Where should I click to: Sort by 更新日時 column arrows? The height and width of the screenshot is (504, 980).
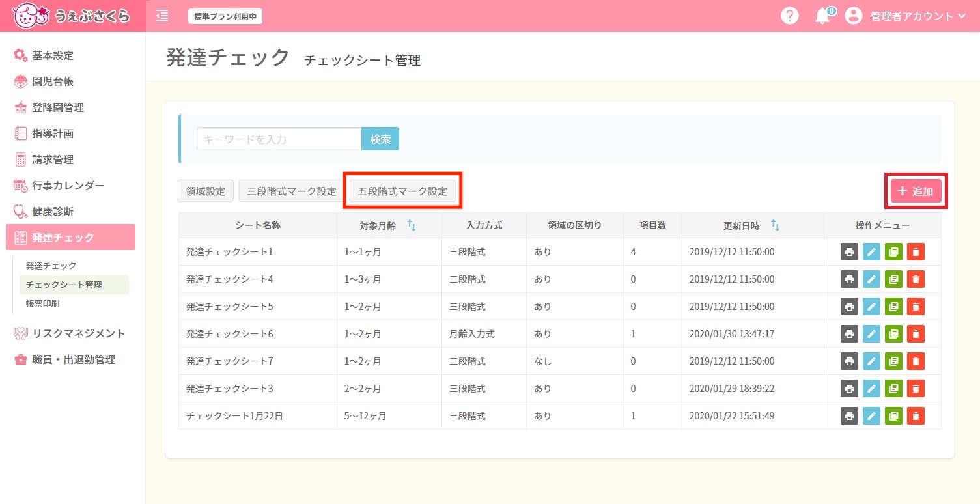tap(775, 225)
